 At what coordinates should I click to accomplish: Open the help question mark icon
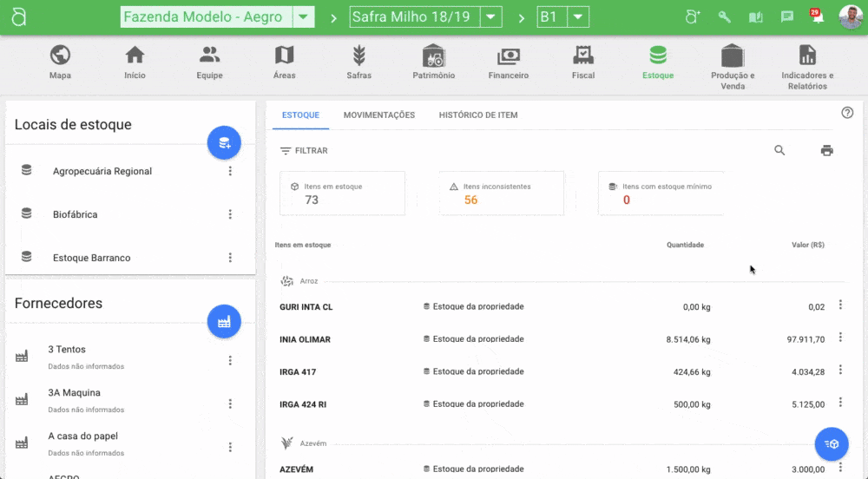[847, 113]
